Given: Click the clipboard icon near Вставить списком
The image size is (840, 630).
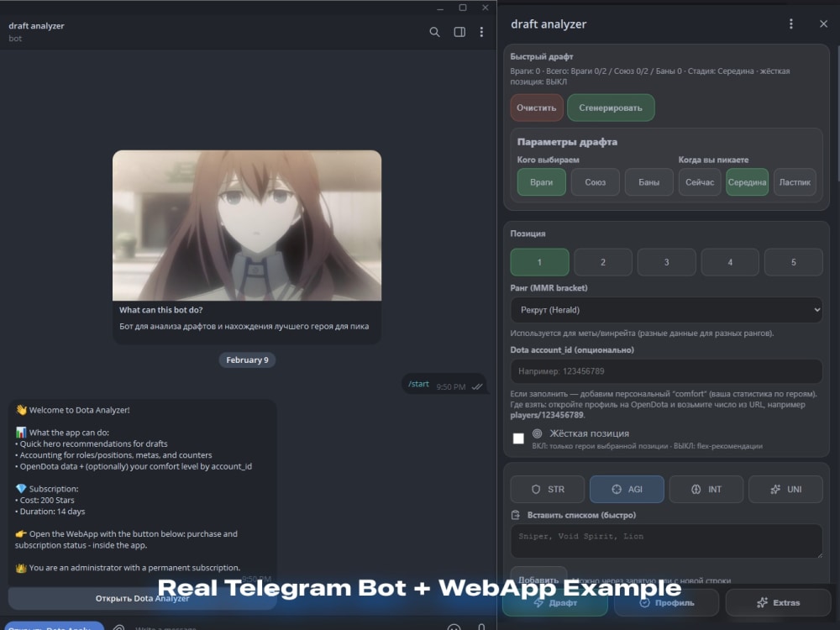Looking at the screenshot, I should click(516, 515).
